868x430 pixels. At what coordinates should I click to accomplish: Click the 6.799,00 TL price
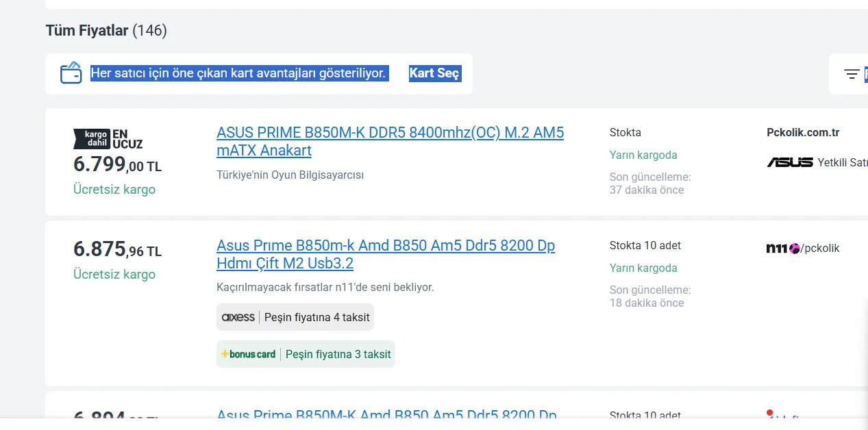click(117, 165)
